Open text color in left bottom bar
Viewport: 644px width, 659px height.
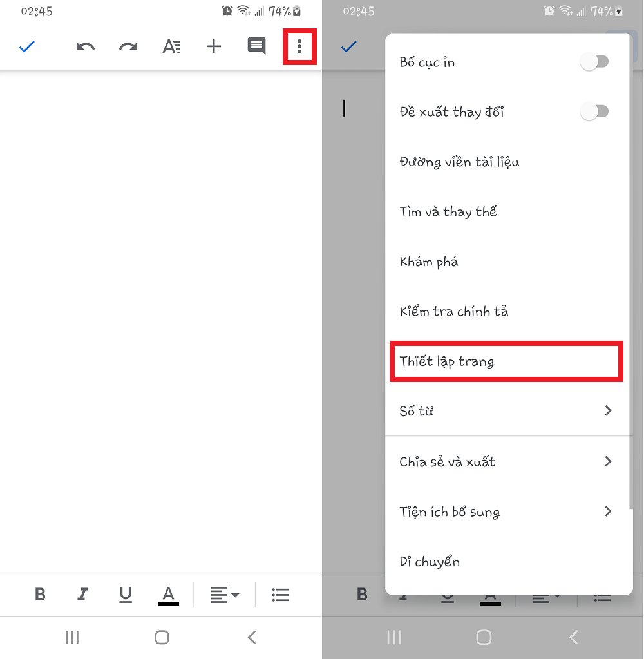tap(169, 595)
